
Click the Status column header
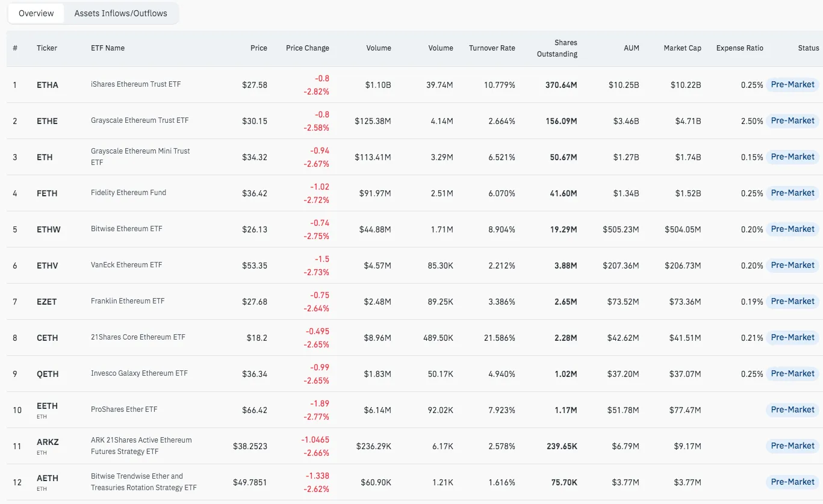809,48
